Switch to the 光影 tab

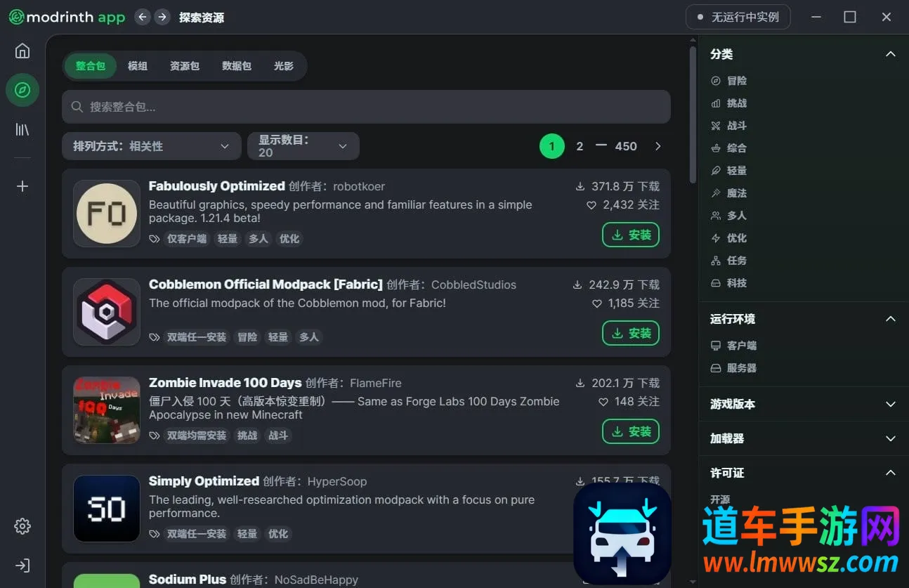click(284, 66)
